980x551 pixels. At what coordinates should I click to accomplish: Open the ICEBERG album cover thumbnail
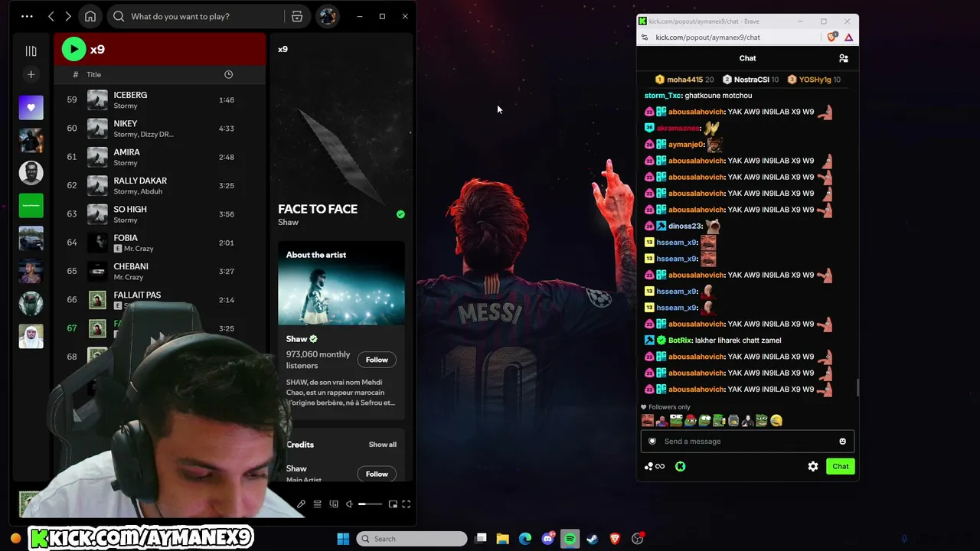coord(97,99)
